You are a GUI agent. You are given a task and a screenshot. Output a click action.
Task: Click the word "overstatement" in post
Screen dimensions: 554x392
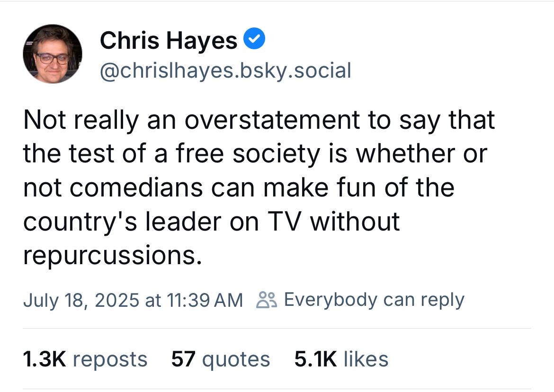point(271,120)
